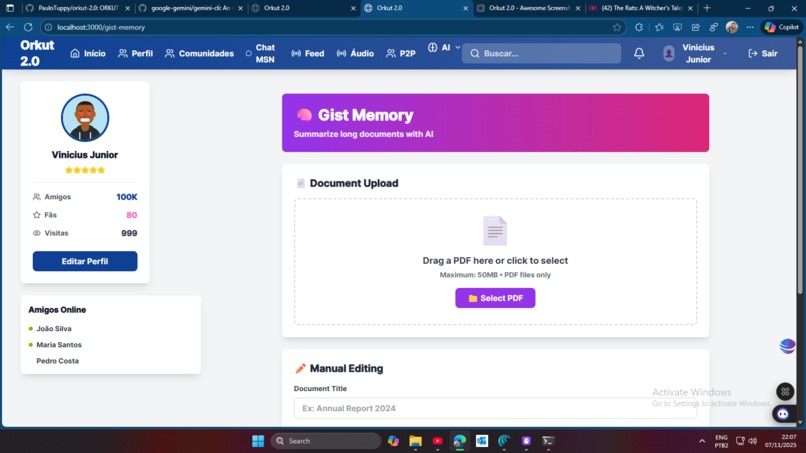
Task: Reload the page
Action: [28, 27]
